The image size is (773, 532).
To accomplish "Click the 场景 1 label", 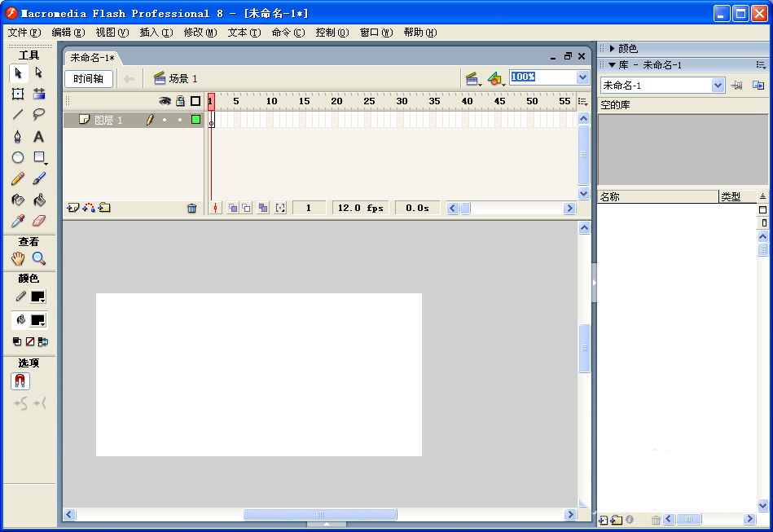I will tap(183, 79).
